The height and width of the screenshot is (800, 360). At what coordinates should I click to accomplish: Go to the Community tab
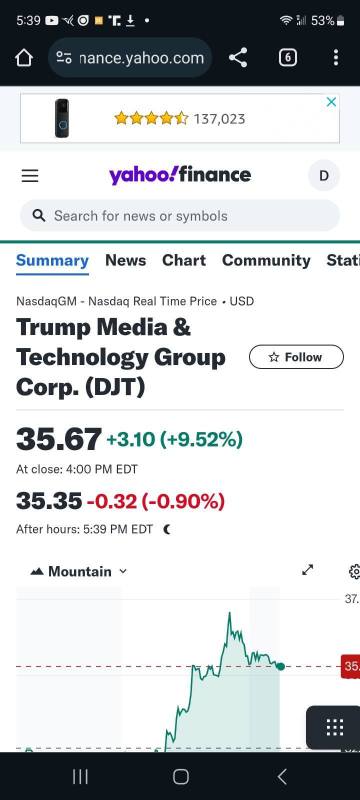[266, 260]
